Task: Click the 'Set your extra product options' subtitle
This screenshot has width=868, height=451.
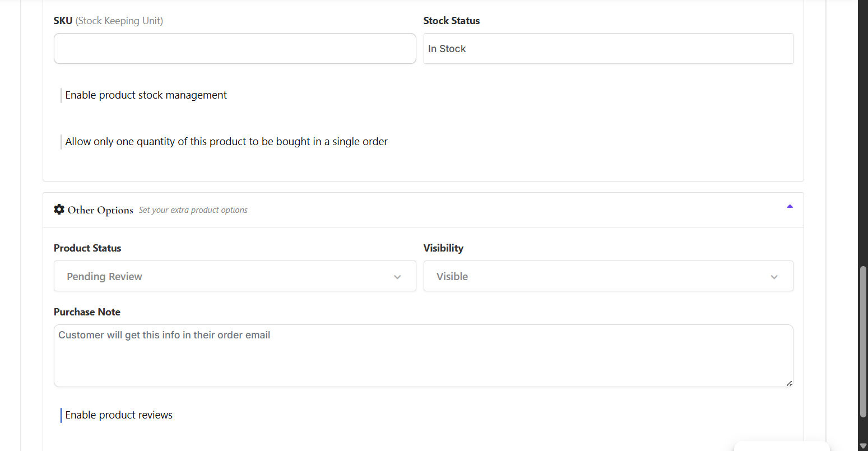Action: pos(193,210)
